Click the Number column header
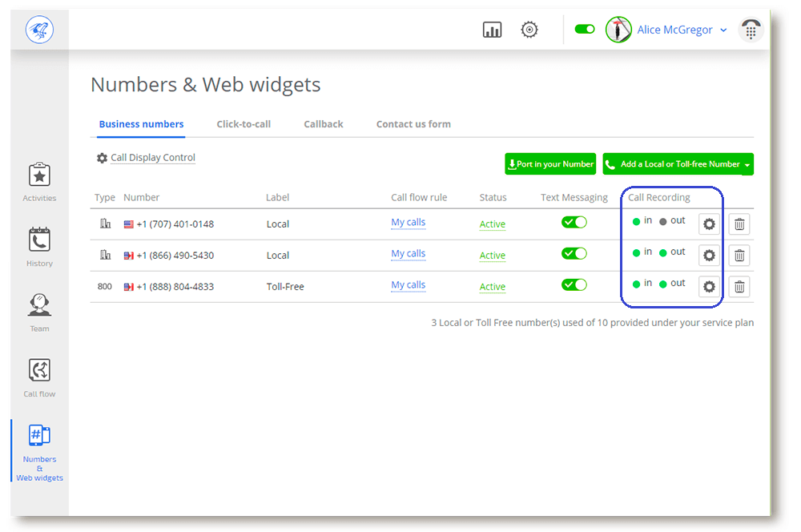The image size is (801, 532). [142, 197]
